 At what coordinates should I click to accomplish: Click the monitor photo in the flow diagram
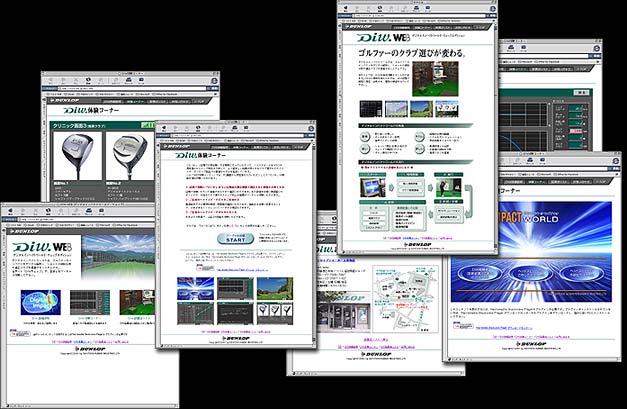coord(373,188)
